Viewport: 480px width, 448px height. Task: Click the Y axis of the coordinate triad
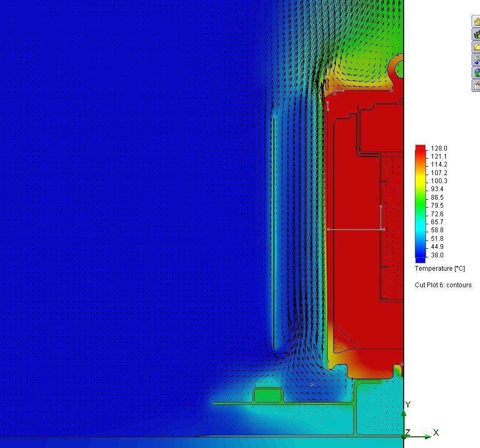pos(404,421)
